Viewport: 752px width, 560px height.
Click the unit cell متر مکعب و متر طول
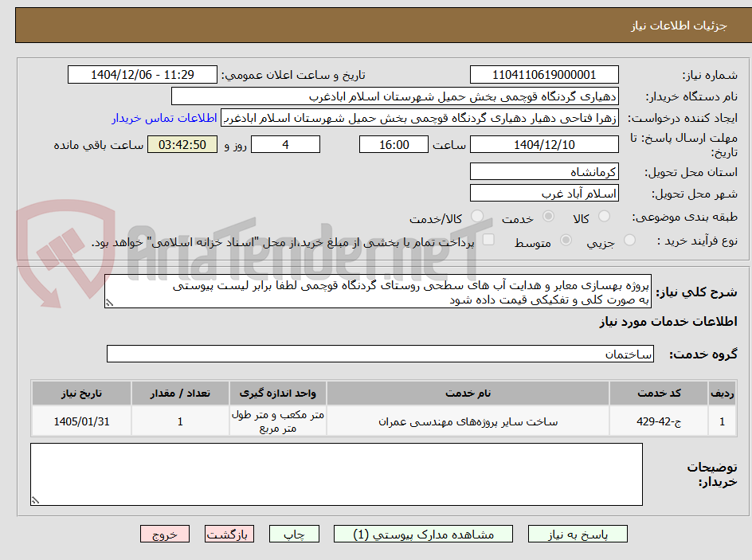[x=278, y=421]
